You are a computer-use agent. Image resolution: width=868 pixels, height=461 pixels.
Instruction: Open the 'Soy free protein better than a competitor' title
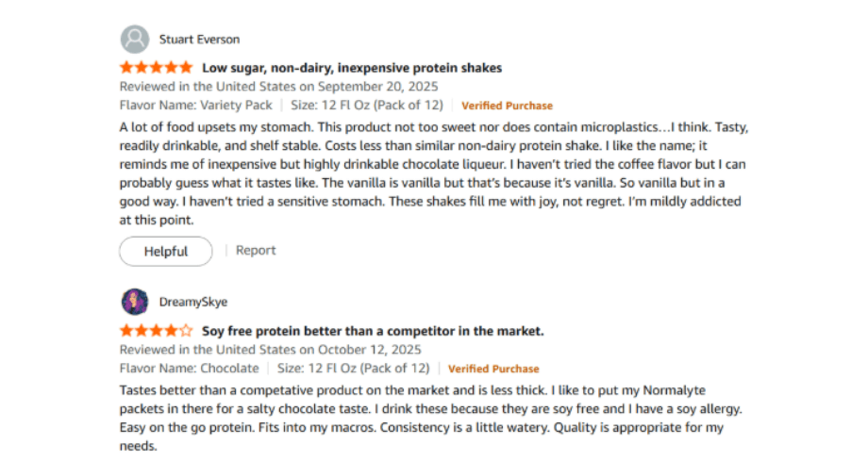click(x=373, y=331)
